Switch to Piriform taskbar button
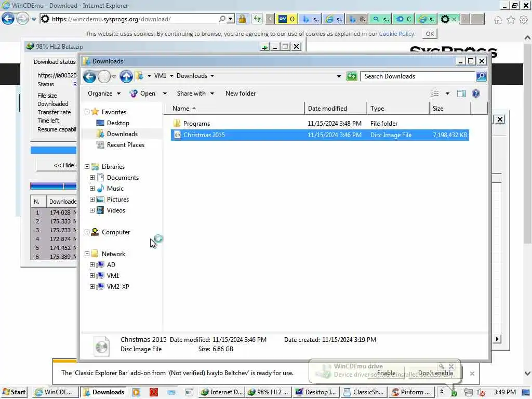The height and width of the screenshot is (399, 532). (x=411, y=392)
